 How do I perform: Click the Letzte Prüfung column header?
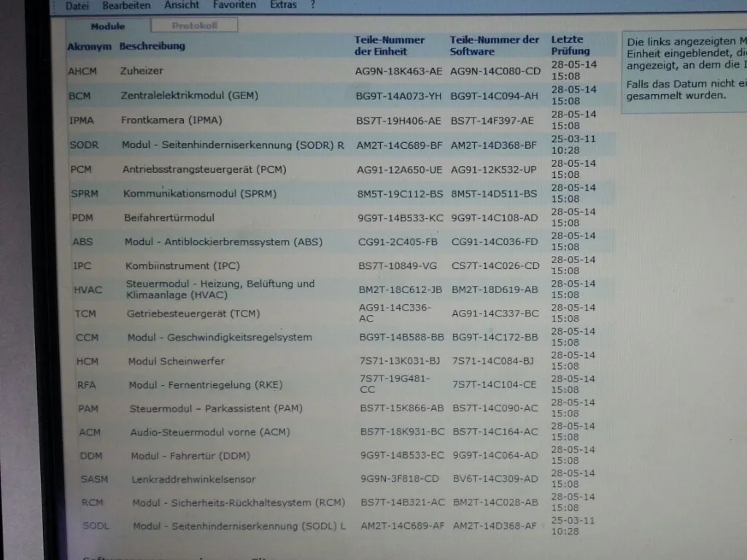tap(570, 45)
